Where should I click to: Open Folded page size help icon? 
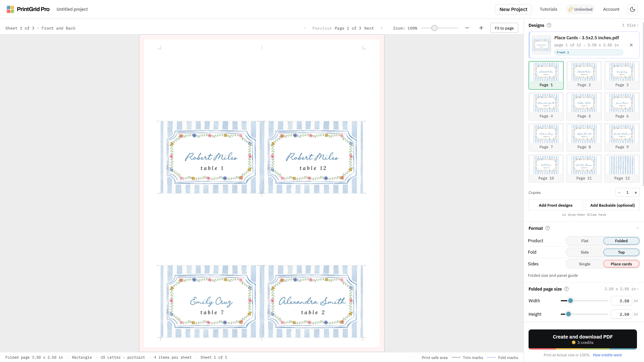(x=566, y=289)
